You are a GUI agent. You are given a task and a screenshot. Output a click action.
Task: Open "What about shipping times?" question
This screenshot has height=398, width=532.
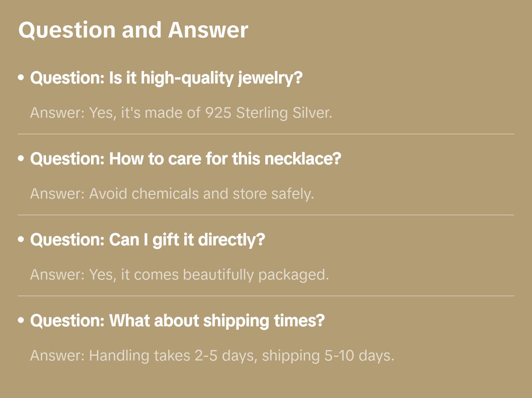[x=178, y=321]
